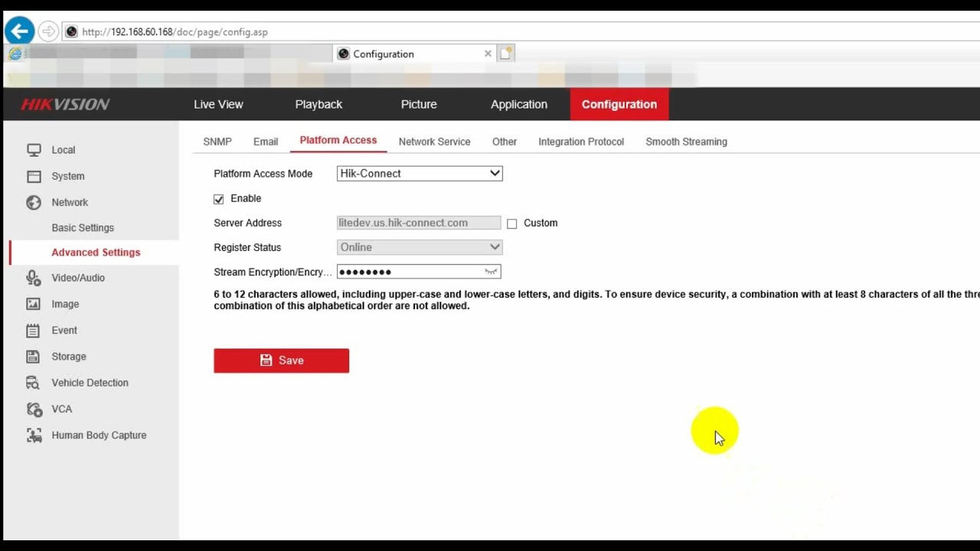
Task: Click the browser forward arrow button
Action: [47, 31]
